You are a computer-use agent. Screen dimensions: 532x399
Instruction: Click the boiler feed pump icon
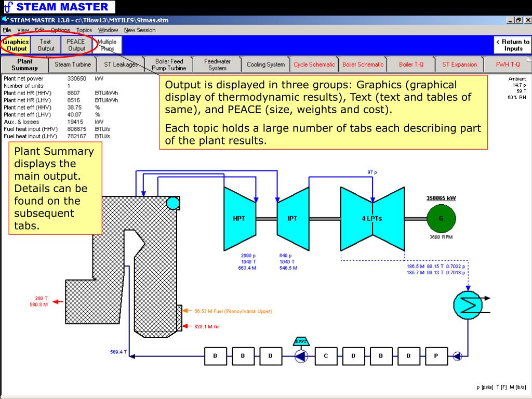pos(301,356)
